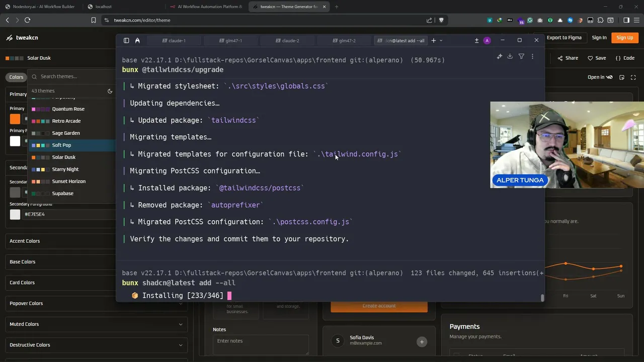
Task: Save theme with heart Save button
Action: [597, 58]
